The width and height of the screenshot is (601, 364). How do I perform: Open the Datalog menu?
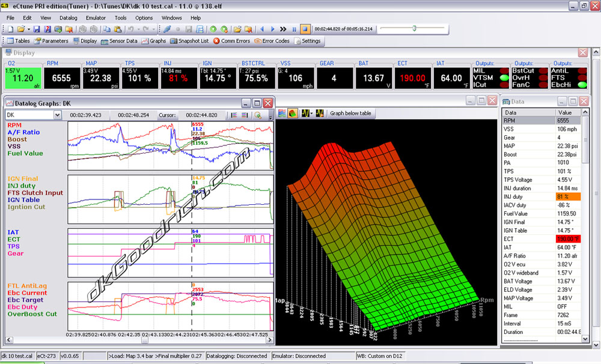(x=68, y=18)
